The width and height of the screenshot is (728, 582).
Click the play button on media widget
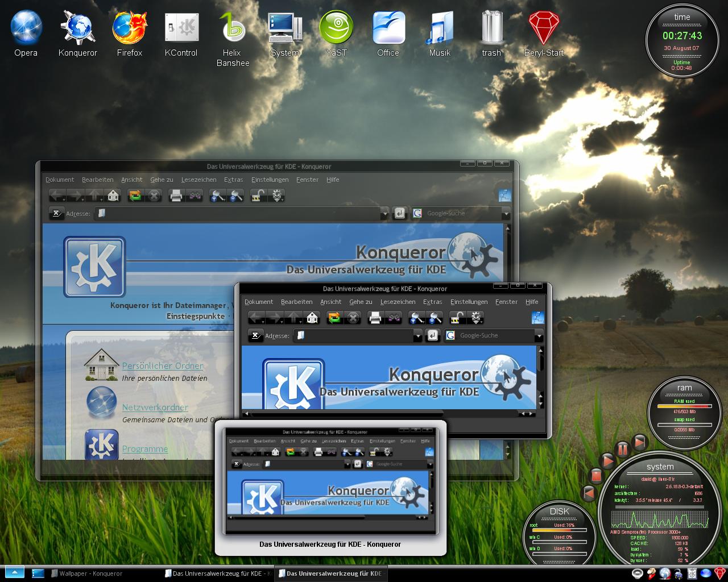tap(607, 460)
